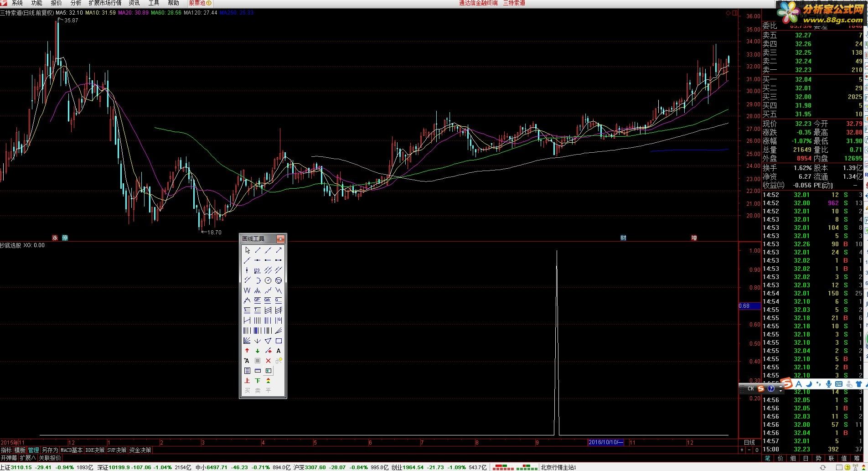Click the red X delete drawing tool

click(x=268, y=361)
